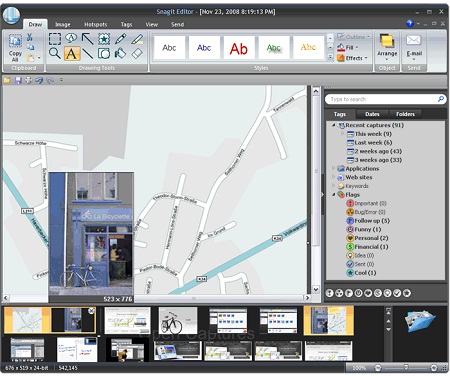Image resolution: width=450 pixels, height=376 pixels.
Task: Apply the large red Ab style
Action: coord(239,48)
